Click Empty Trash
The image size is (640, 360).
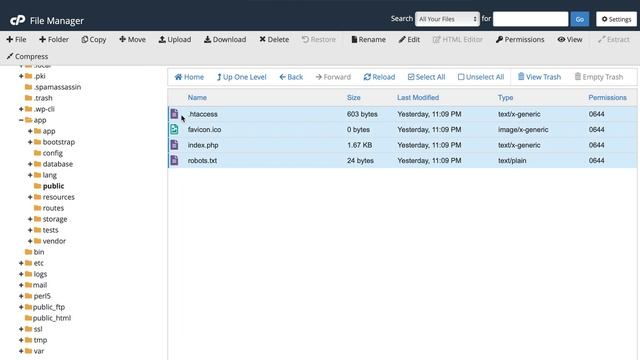click(x=599, y=77)
